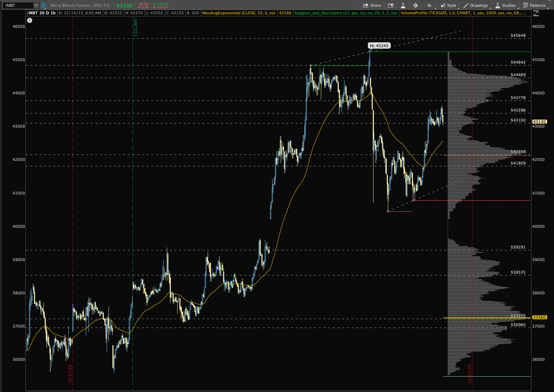Click the $39291 level label
The width and height of the screenshot is (554, 392).
[518, 247]
